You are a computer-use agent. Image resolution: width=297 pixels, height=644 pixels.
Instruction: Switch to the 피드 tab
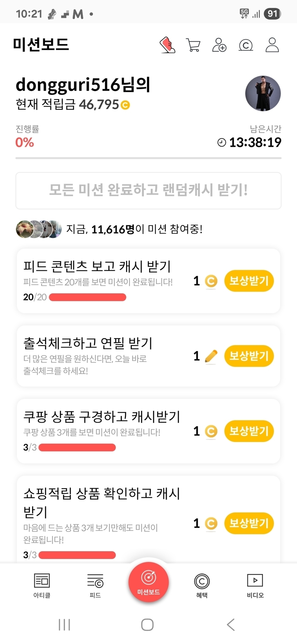[95, 585]
